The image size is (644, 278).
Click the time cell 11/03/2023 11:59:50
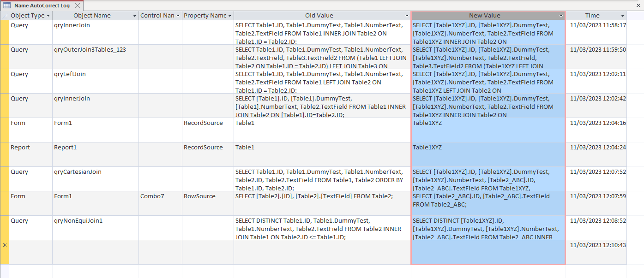coord(596,57)
